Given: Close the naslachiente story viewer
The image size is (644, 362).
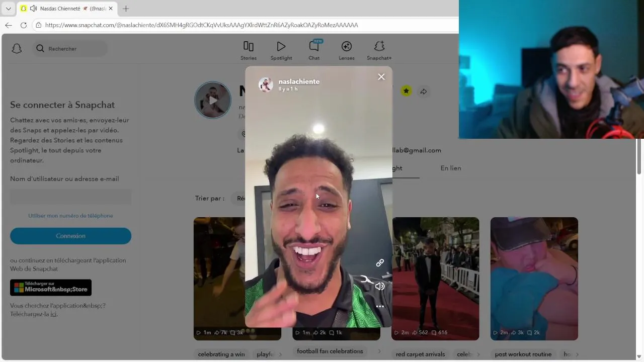Looking at the screenshot, I should (x=381, y=77).
